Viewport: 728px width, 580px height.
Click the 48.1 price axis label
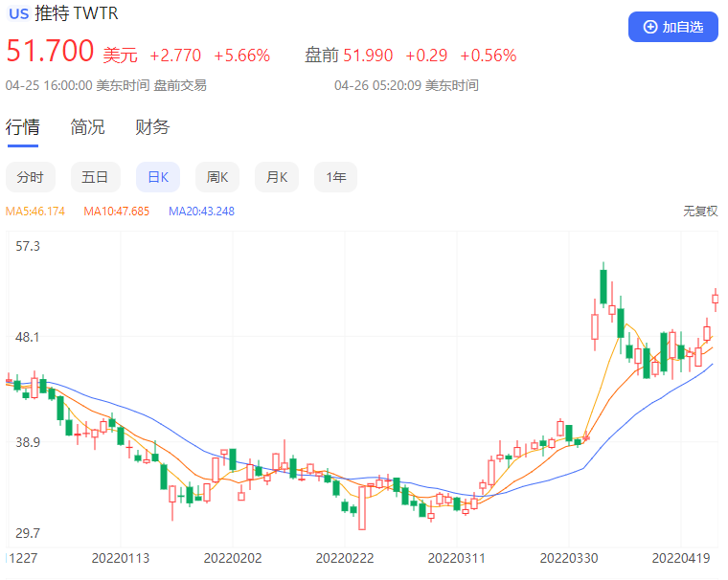(x=28, y=337)
